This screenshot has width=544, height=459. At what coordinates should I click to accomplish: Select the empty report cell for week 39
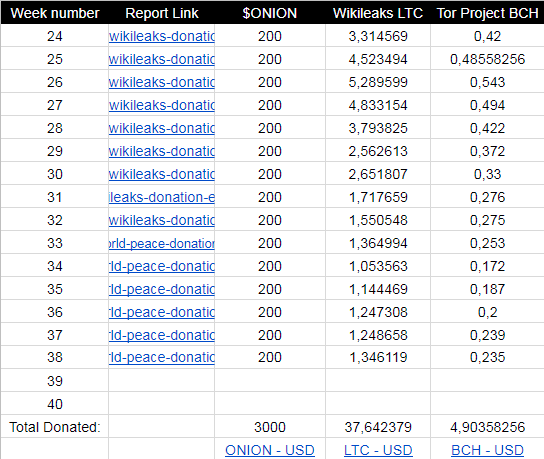[162, 381]
